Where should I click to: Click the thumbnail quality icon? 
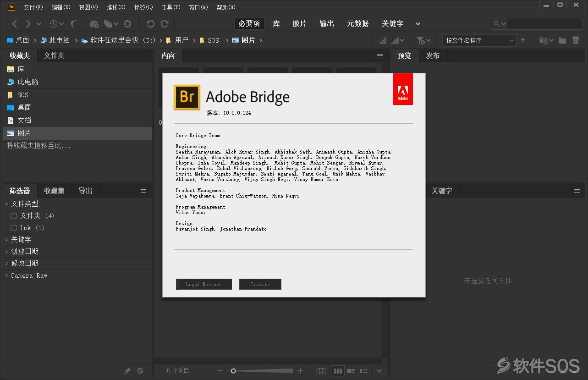383,40
